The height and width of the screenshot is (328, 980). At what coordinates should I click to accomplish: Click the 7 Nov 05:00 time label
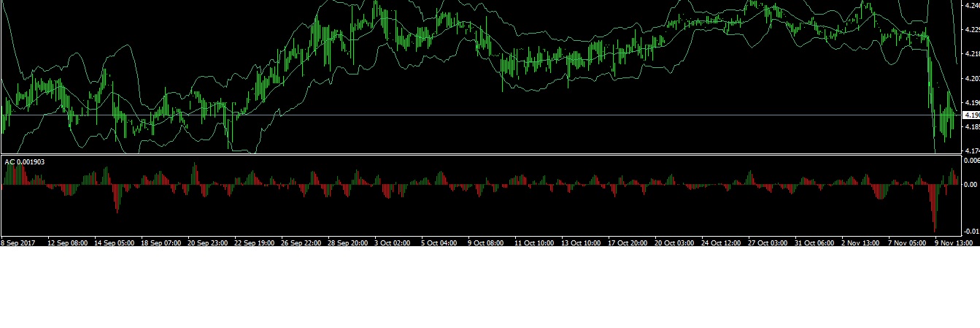point(906,242)
